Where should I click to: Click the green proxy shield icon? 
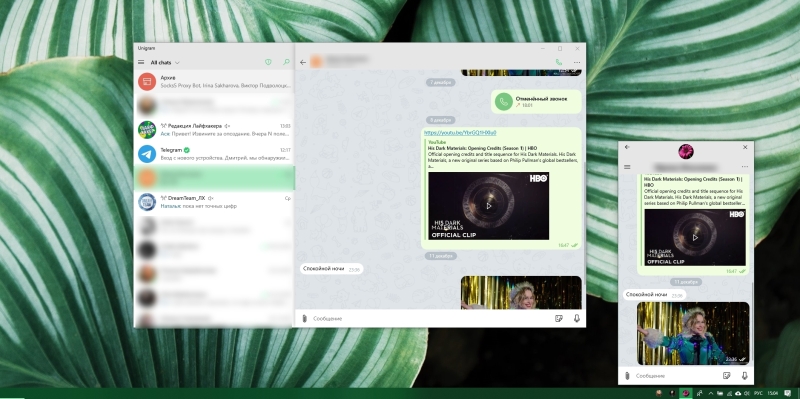tap(268, 62)
